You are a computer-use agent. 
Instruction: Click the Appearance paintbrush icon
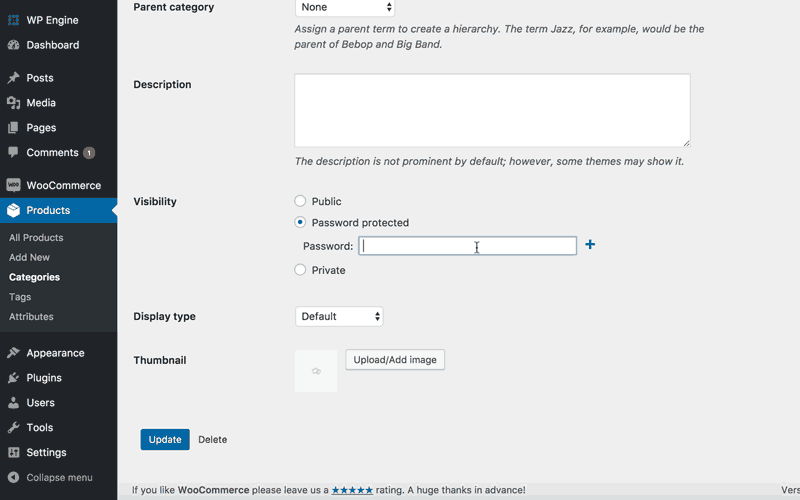point(14,353)
